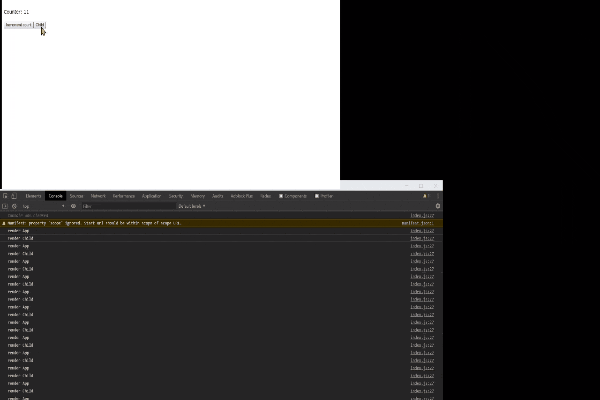Click the Increment count button
Viewport: 600px width, 400px height.
(x=18, y=25)
